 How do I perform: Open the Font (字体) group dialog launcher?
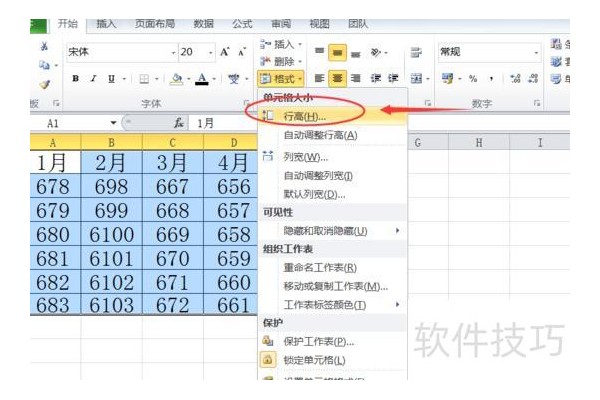click(246, 103)
